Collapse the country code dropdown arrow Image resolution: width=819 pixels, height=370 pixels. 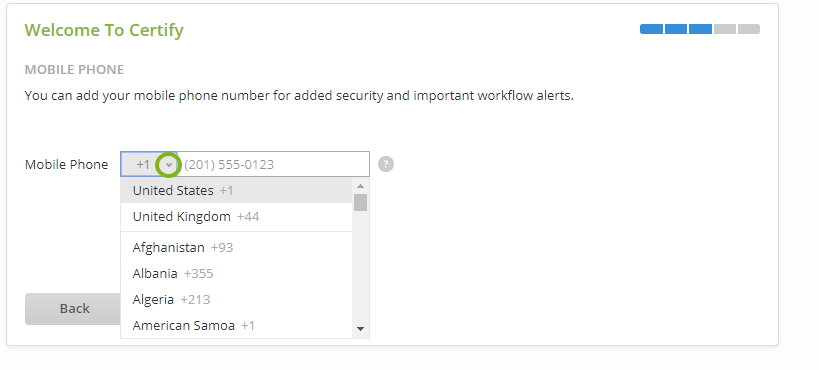point(169,165)
